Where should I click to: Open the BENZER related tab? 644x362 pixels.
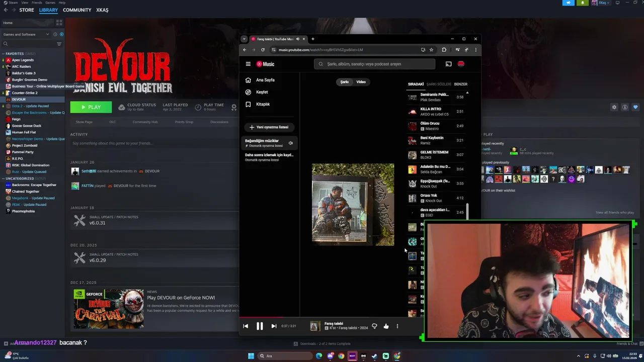pyautogui.click(x=460, y=84)
